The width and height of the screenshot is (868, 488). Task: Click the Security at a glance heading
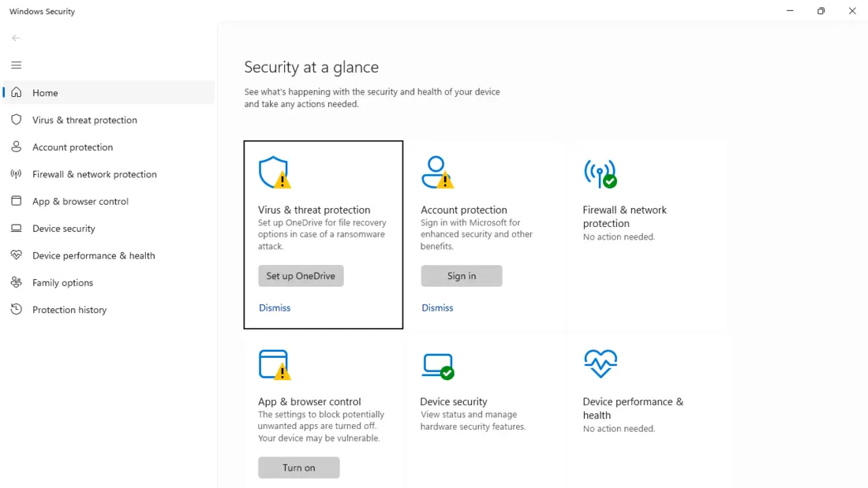312,67
